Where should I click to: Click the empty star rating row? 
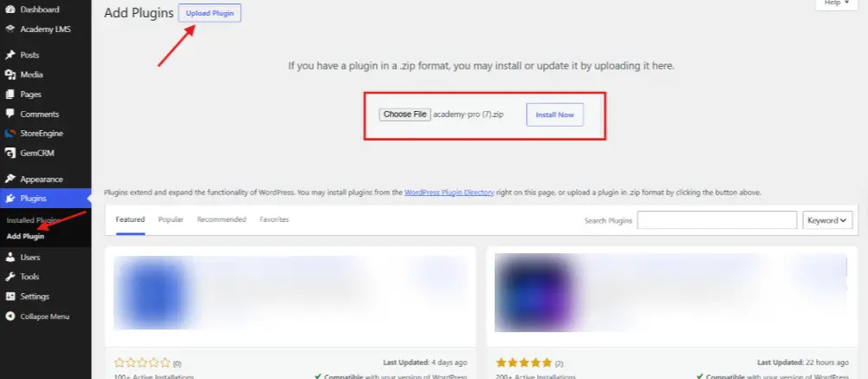[x=142, y=363]
